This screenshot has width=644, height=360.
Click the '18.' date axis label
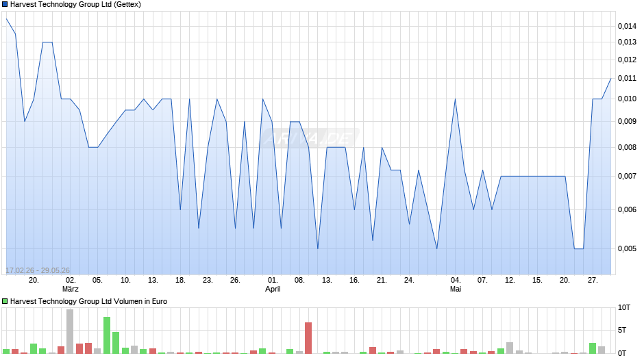pyautogui.click(x=180, y=281)
